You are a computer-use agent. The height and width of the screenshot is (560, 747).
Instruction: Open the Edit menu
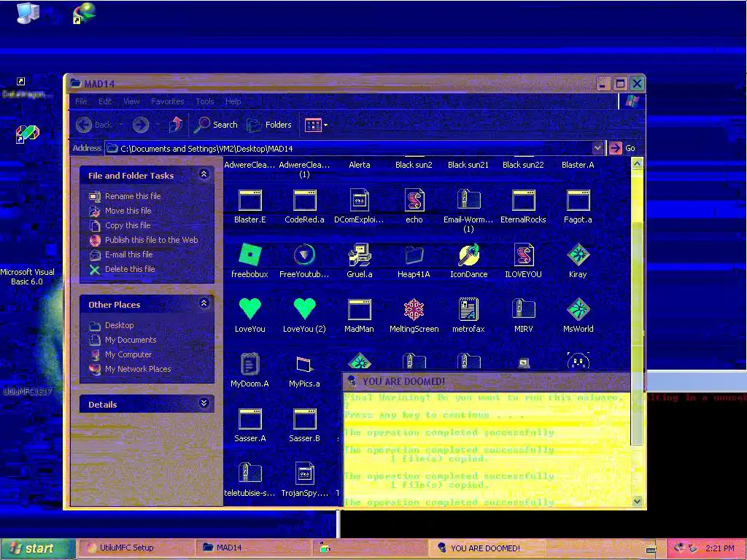tap(105, 101)
